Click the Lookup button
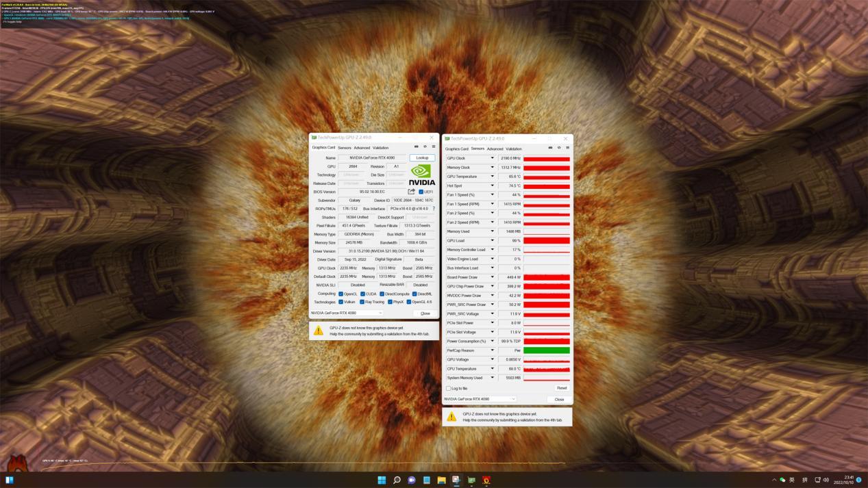This screenshot has height=488, width=868. point(421,157)
